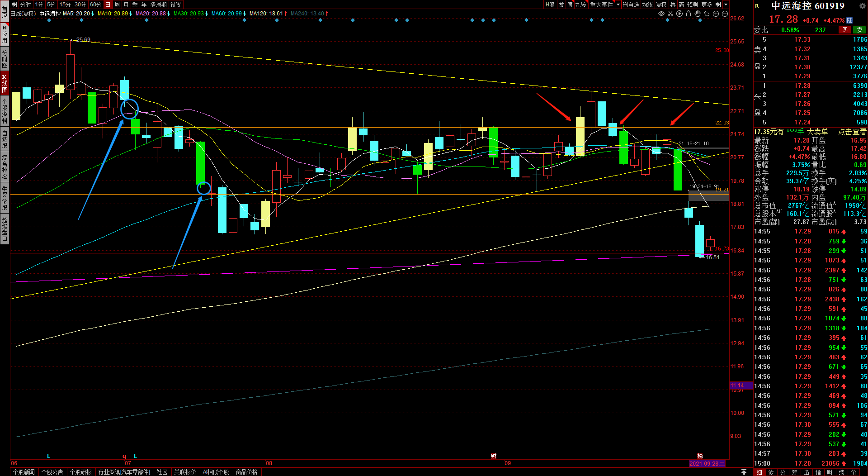Click the eye visibility icon above the chart
Viewport: 868px width, 476px height.
tap(661, 14)
